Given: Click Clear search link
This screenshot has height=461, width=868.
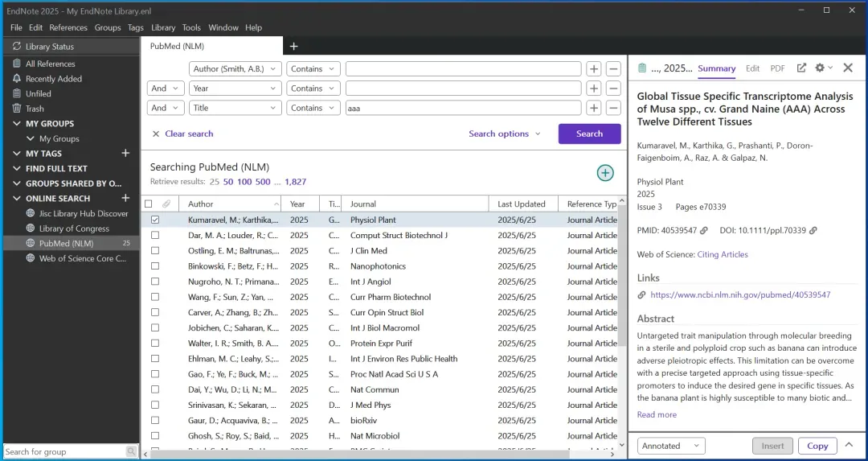Looking at the screenshot, I should pyautogui.click(x=189, y=134).
